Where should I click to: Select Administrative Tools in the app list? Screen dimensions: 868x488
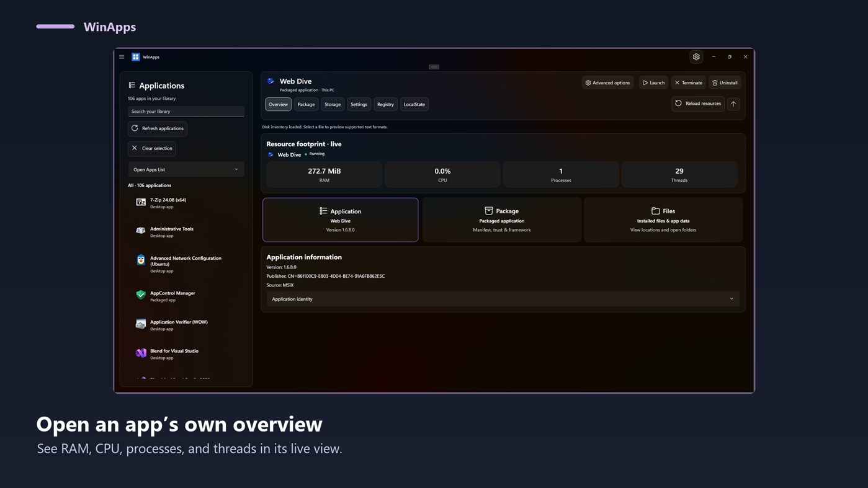point(186,232)
